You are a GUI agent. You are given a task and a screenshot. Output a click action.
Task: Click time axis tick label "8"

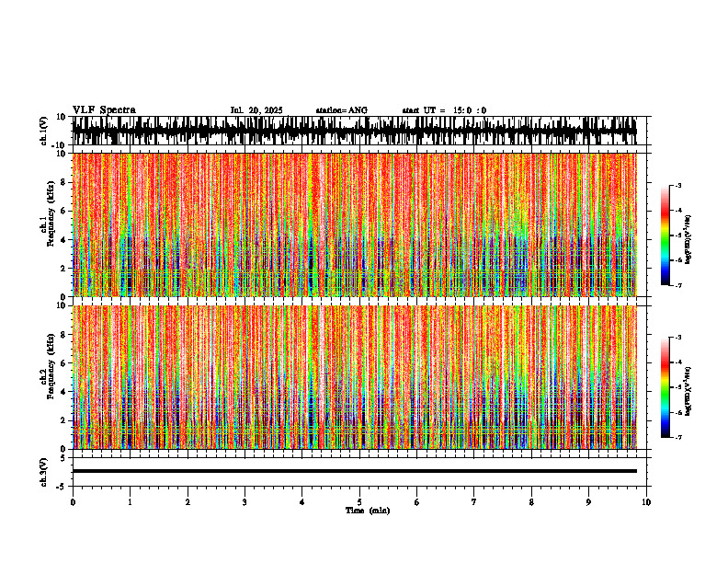(x=531, y=502)
